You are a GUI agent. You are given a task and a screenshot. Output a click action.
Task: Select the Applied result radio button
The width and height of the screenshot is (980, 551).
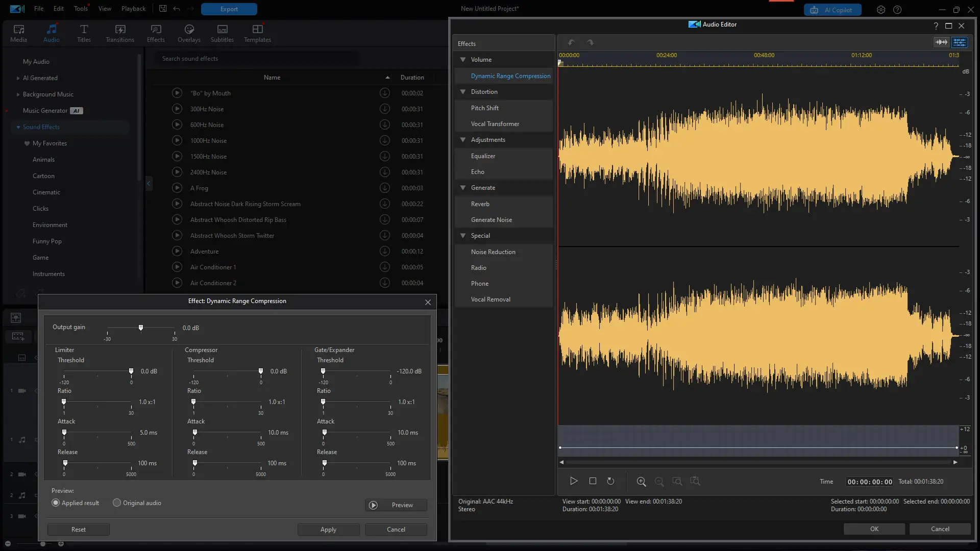pos(56,503)
